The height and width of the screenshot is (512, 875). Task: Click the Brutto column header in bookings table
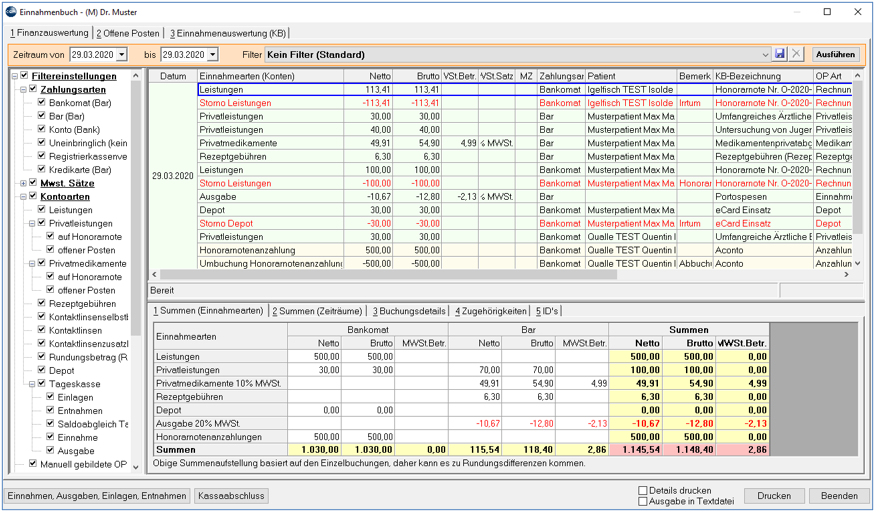(417, 76)
